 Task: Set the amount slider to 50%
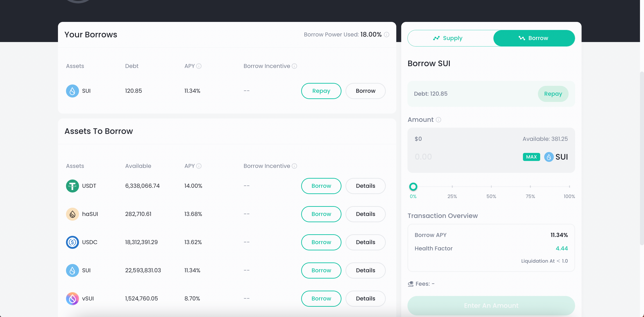(x=491, y=187)
